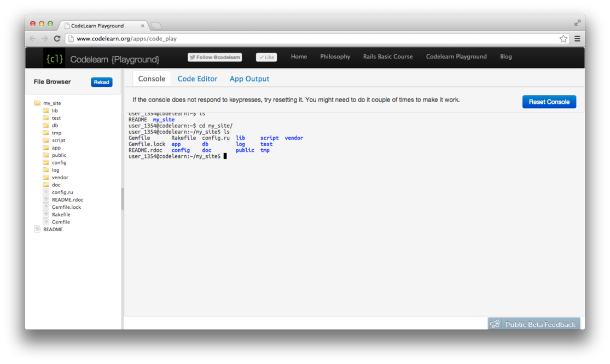Open Codelearn Playground nav link
Image resolution: width=610 pixels, height=364 pixels.
(456, 57)
